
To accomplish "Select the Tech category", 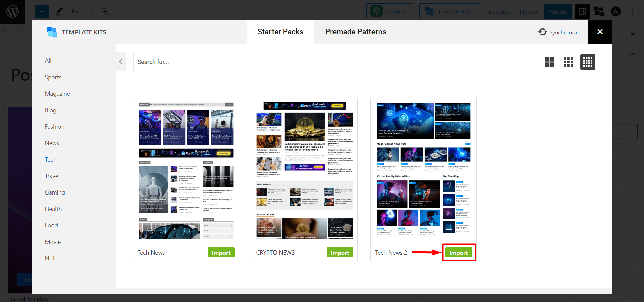I will point(51,160).
